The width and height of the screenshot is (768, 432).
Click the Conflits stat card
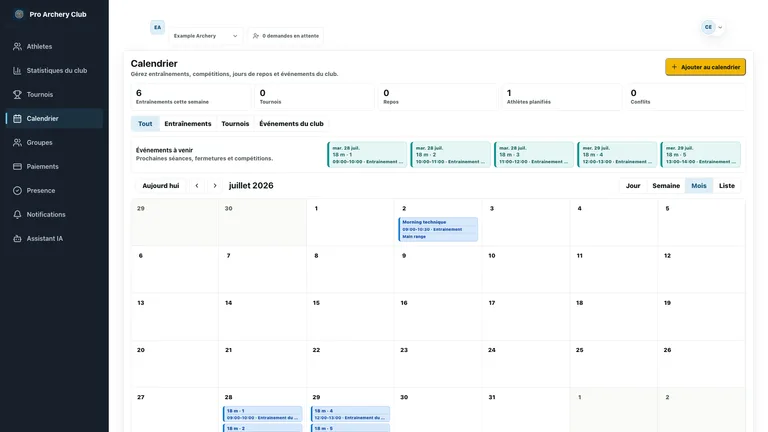(685, 97)
